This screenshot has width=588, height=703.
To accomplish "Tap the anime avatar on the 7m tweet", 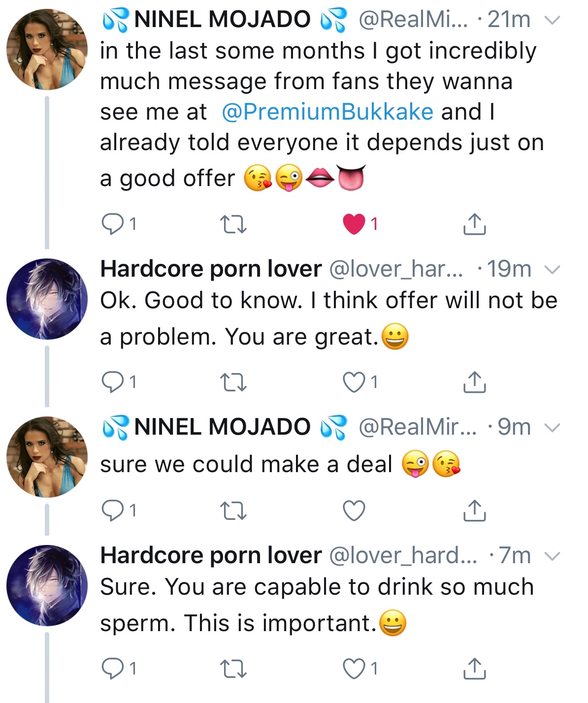I will pyautogui.click(x=47, y=585).
